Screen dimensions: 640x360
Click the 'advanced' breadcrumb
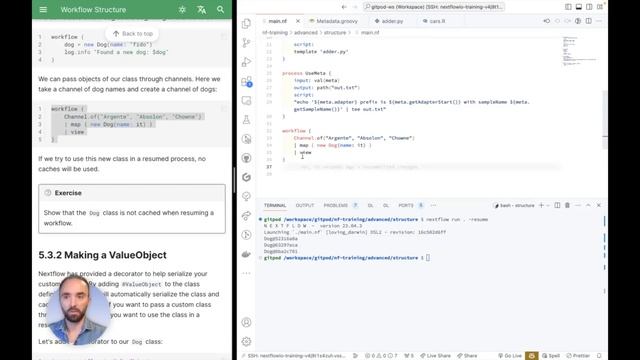[305, 32]
